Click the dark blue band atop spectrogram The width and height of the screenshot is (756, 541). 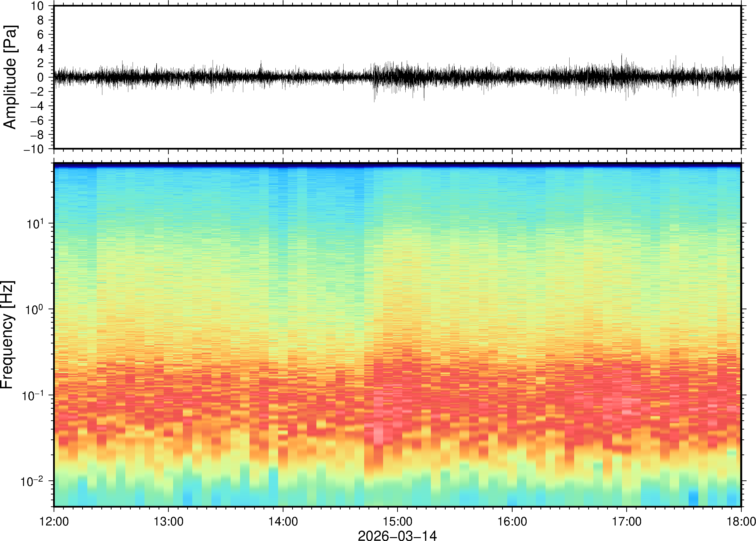(x=397, y=165)
